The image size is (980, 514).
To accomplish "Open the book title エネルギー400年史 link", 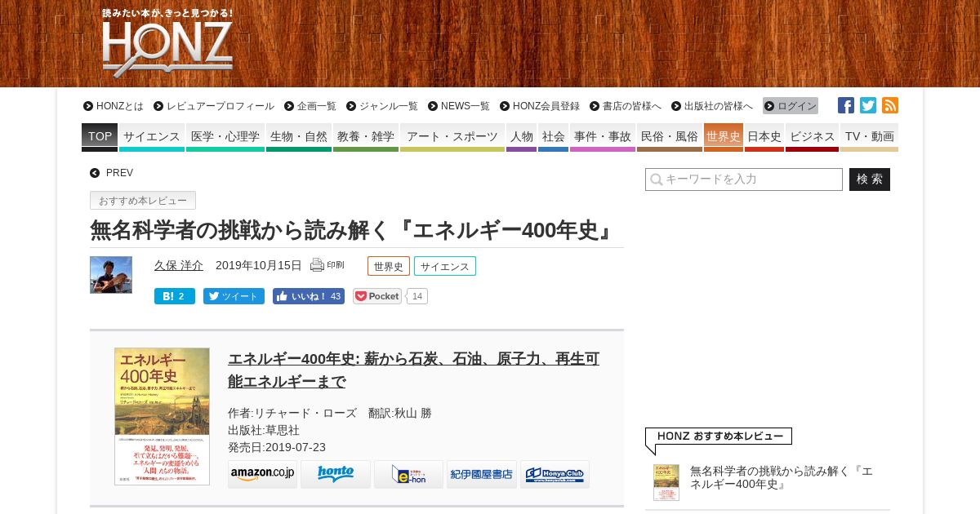I will pyautogui.click(x=413, y=370).
